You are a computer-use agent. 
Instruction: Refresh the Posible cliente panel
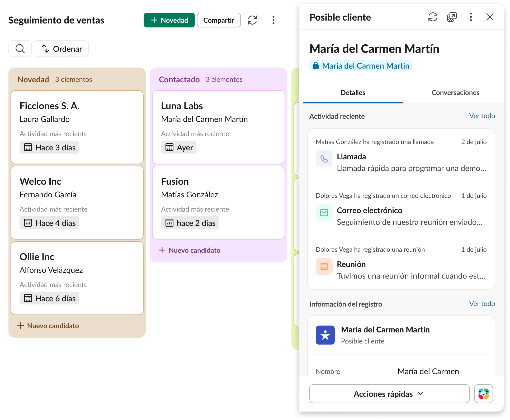[x=433, y=17]
